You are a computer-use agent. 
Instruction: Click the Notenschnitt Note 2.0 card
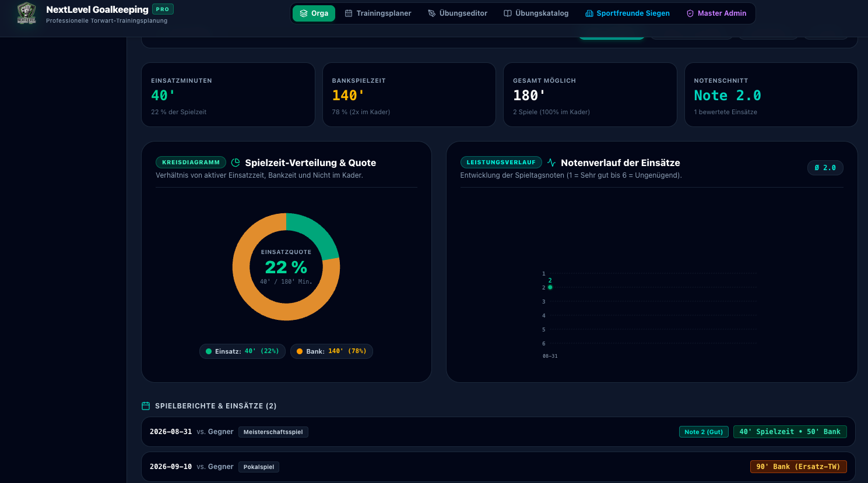771,94
